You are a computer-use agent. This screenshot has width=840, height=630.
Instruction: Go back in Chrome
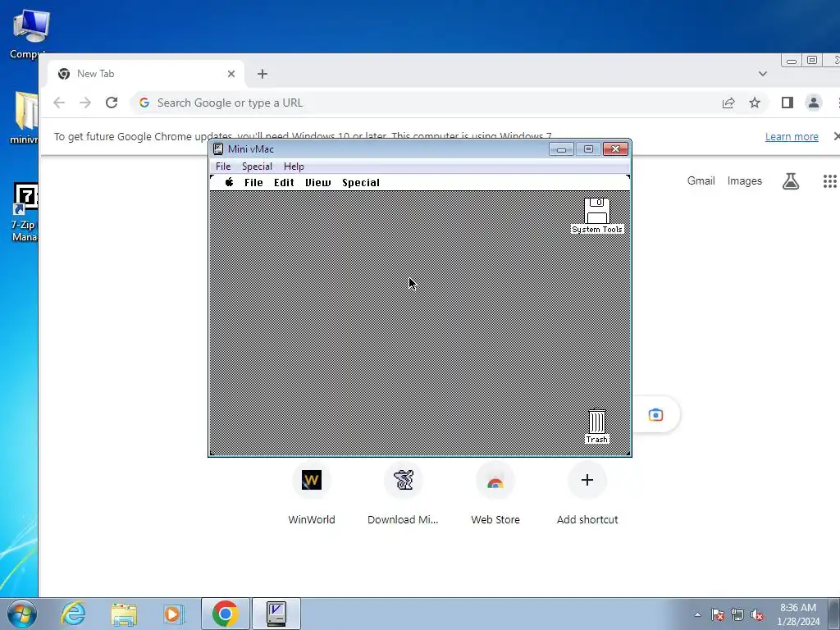59,103
